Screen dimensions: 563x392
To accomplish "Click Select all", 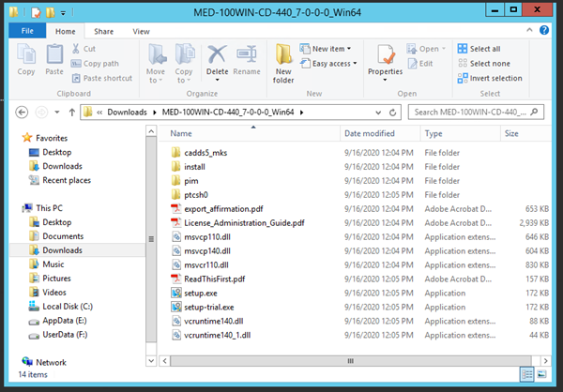I will 479,49.
